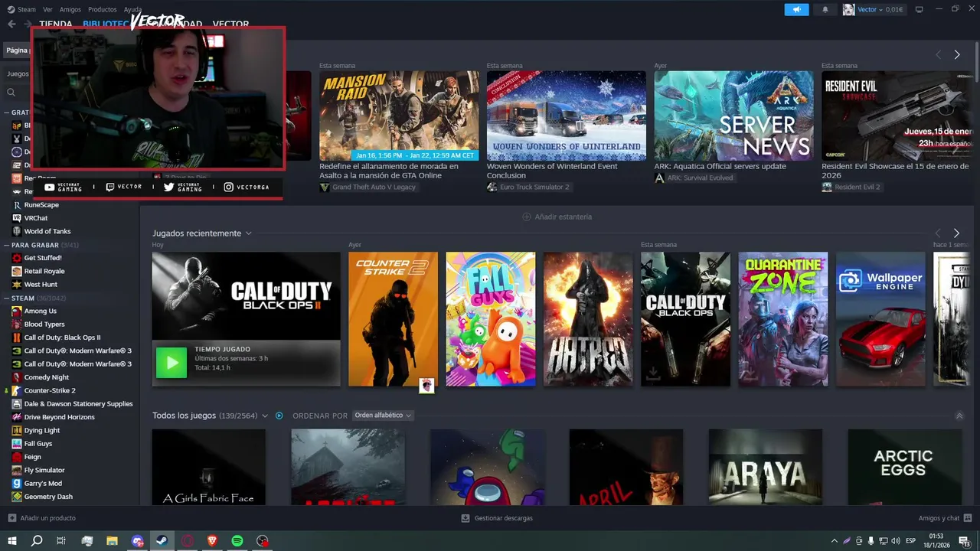Open Arctic Eggs game cover

click(x=904, y=467)
